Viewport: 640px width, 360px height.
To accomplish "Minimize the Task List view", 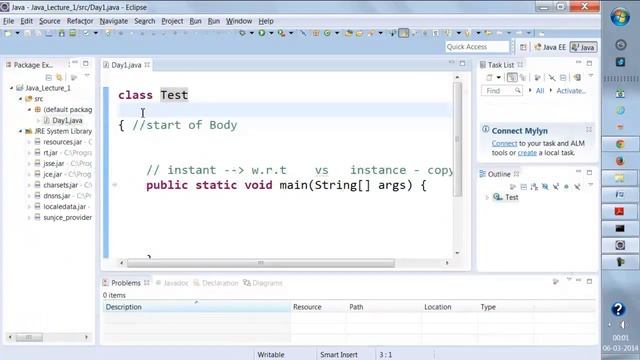I will pos(578,62).
